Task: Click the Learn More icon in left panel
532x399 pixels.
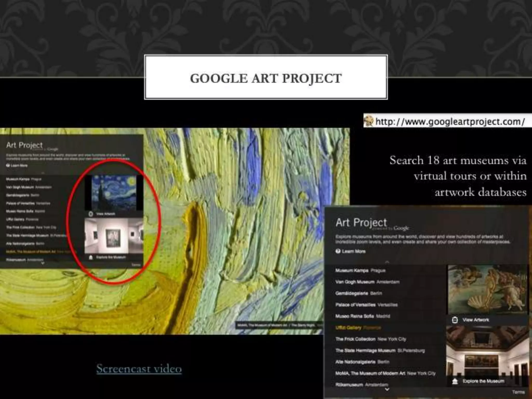Action: 8,165
